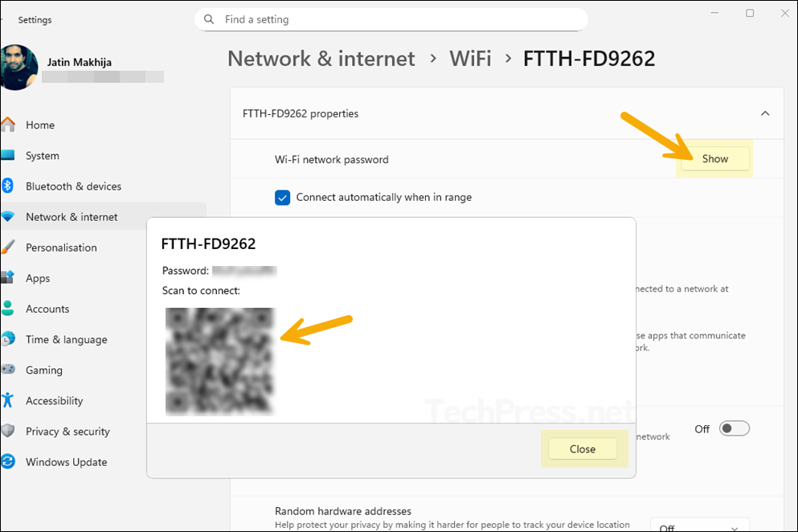This screenshot has height=532, width=798.
Task: Navigate to WiFi breadcrumb link
Action: (x=470, y=59)
